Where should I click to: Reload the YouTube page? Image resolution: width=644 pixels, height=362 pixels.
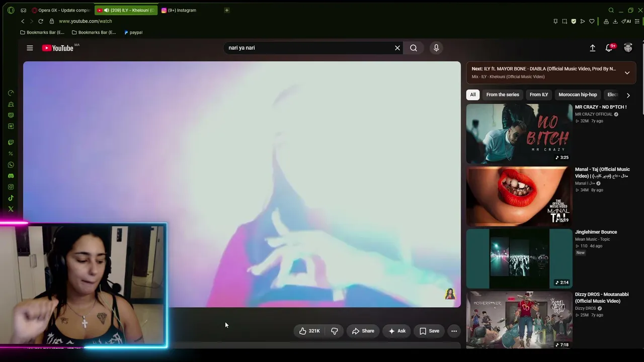(x=41, y=21)
